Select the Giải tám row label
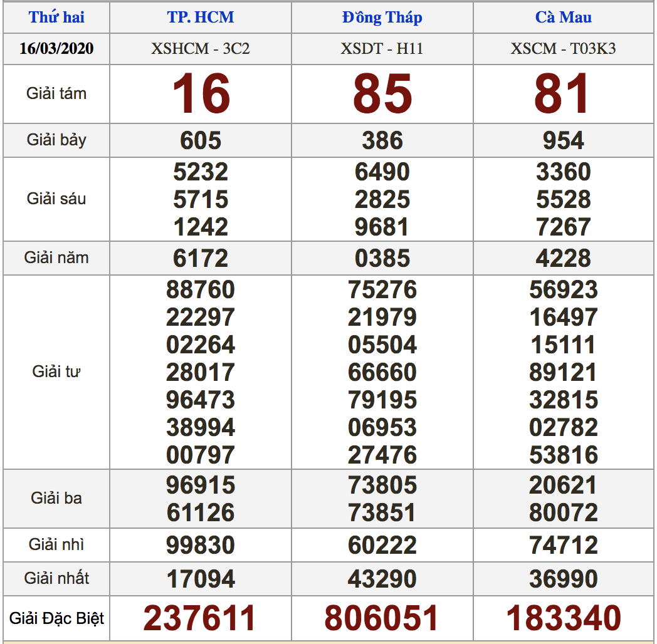This screenshot has height=644, width=657. click(x=56, y=94)
